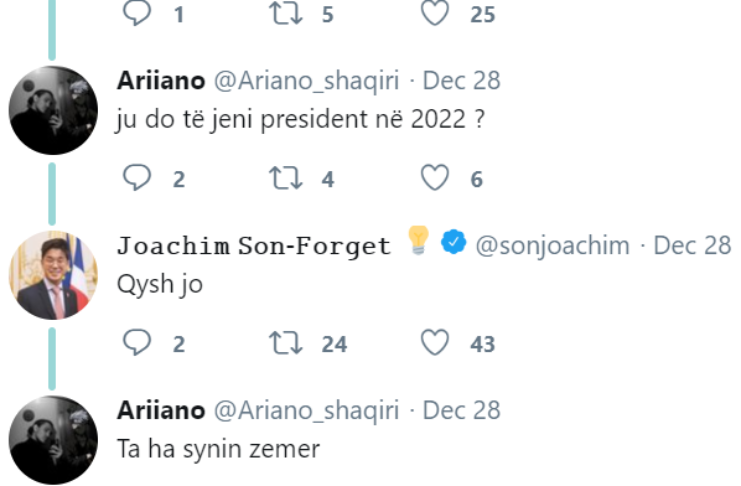The height and width of the screenshot is (486, 741).
Task: Reply to the top tweet with 1 reply
Action: pos(136,14)
